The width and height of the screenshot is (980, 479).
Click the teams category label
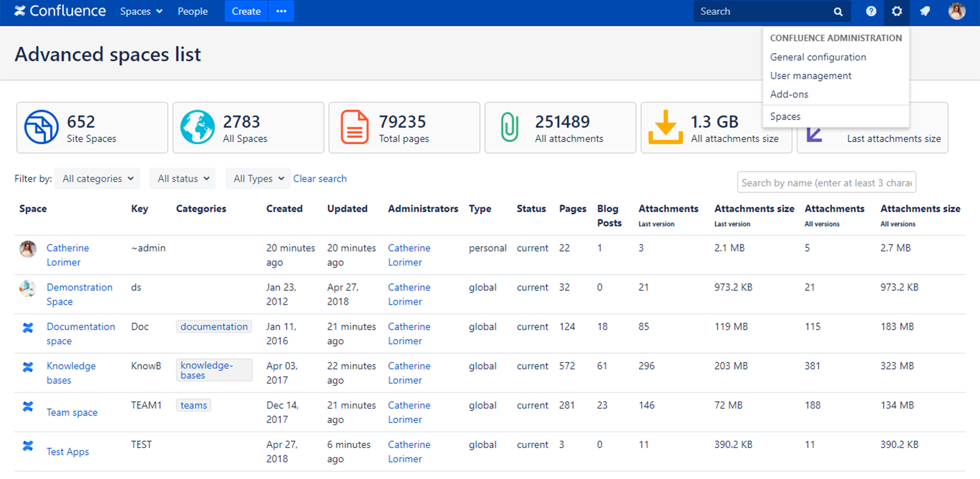(193, 406)
